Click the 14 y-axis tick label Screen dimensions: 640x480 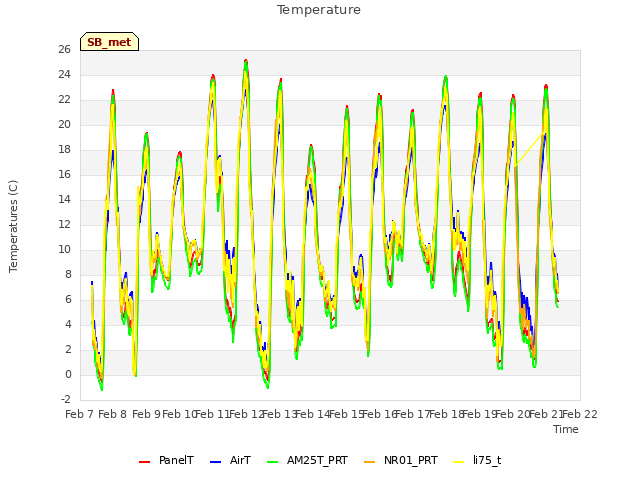(x=64, y=200)
